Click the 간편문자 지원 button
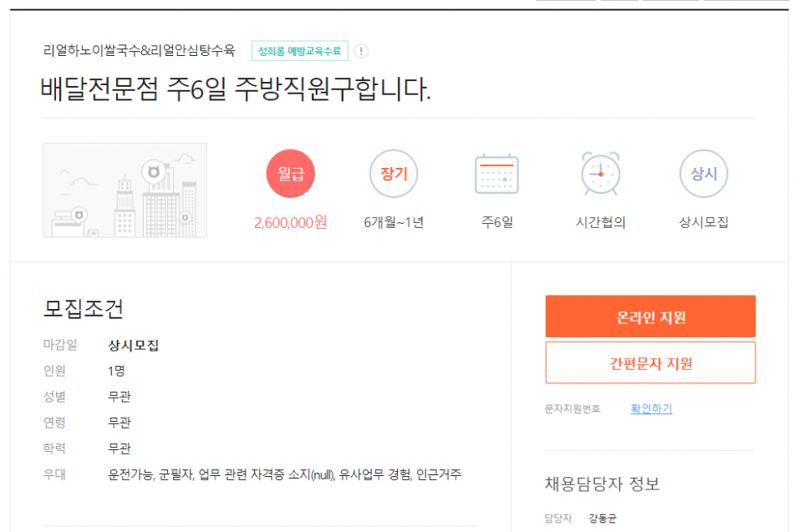The image size is (794, 532). click(651, 362)
